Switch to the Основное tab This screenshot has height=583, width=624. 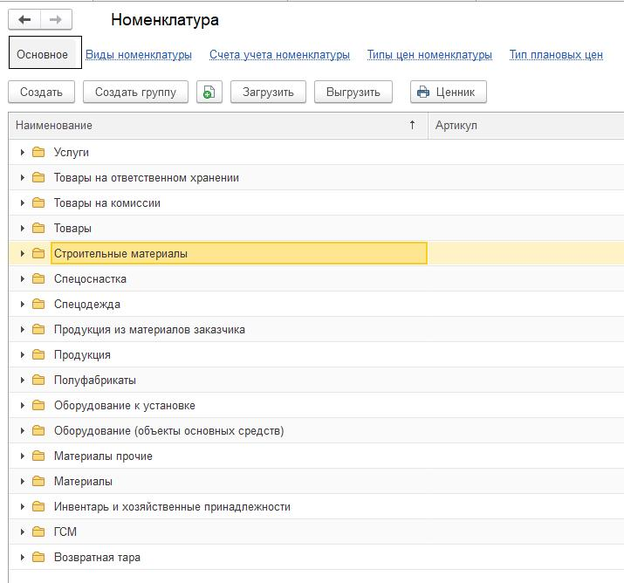(x=42, y=55)
